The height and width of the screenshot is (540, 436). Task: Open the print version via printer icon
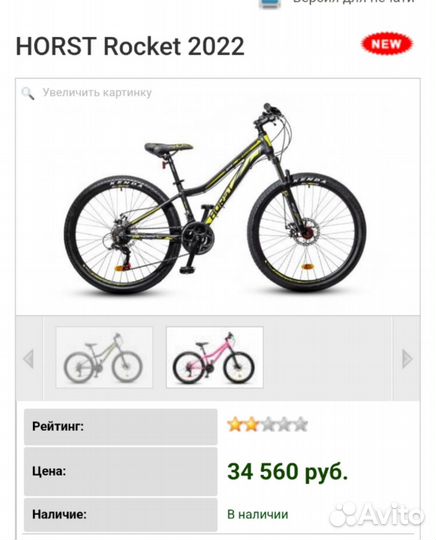[270, 3]
